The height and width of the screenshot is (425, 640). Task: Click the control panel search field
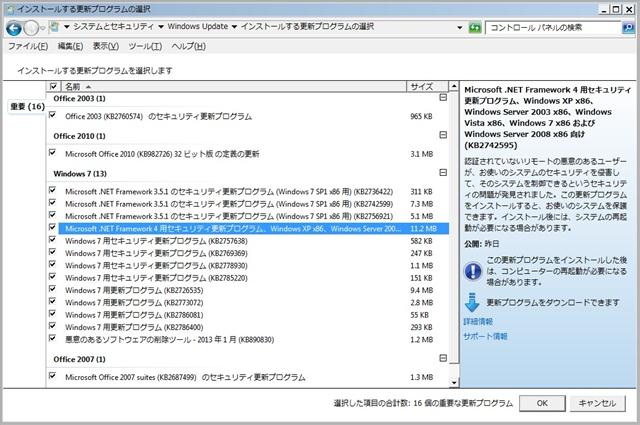[x=554, y=28]
